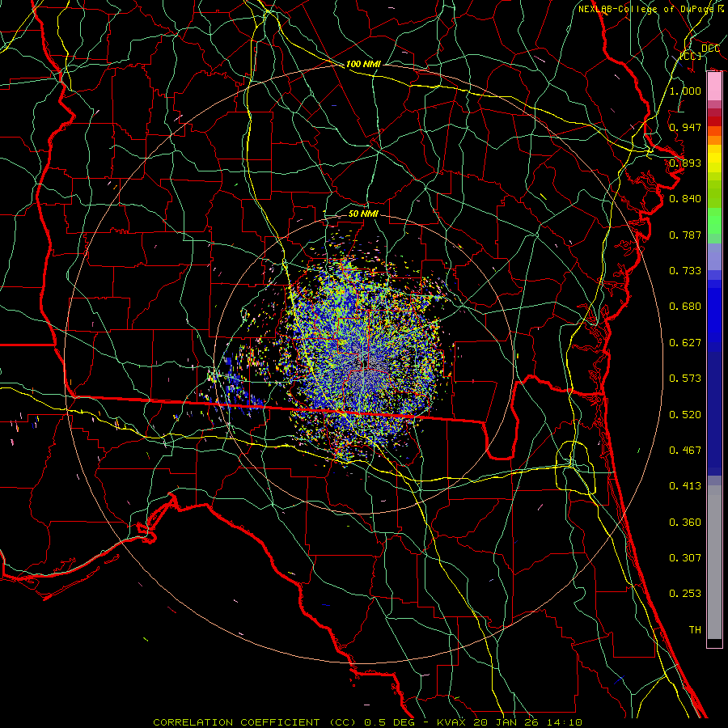Viewport: 728px width, 728px height.
Task: Select the 0.467 value on the scale
Action: pyautogui.click(x=685, y=451)
